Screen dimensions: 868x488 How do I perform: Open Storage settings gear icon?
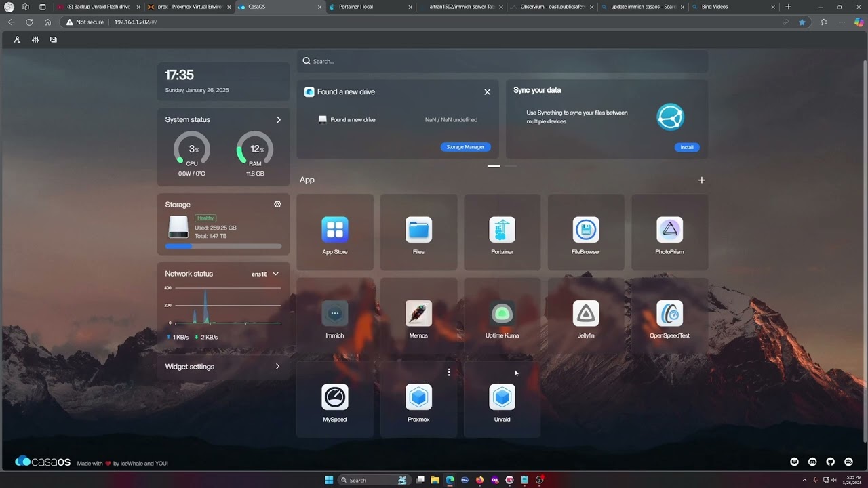point(277,204)
